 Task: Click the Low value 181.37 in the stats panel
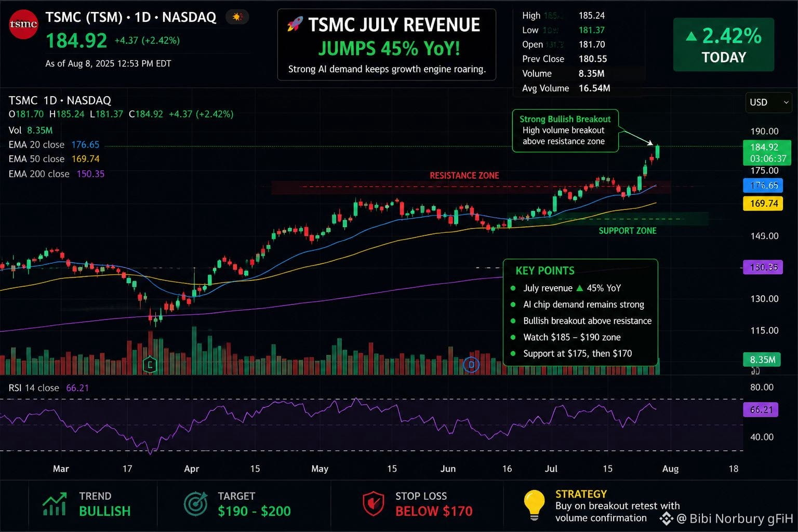(x=592, y=30)
